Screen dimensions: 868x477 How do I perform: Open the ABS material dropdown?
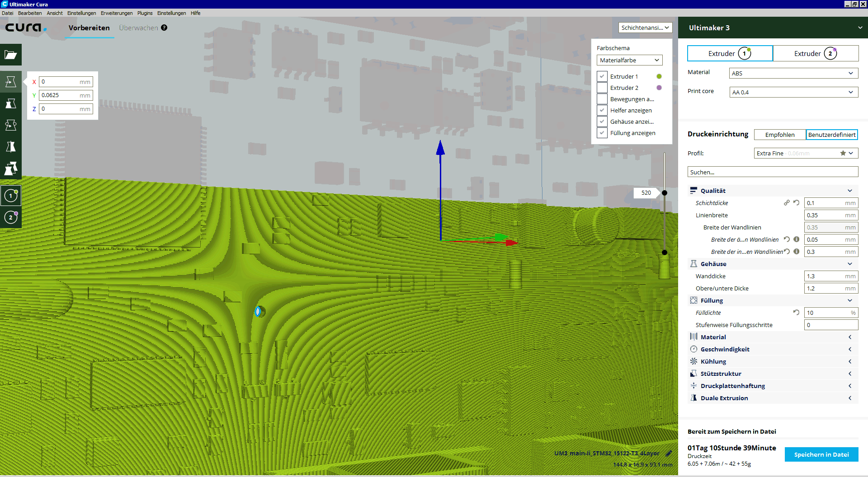coord(793,73)
